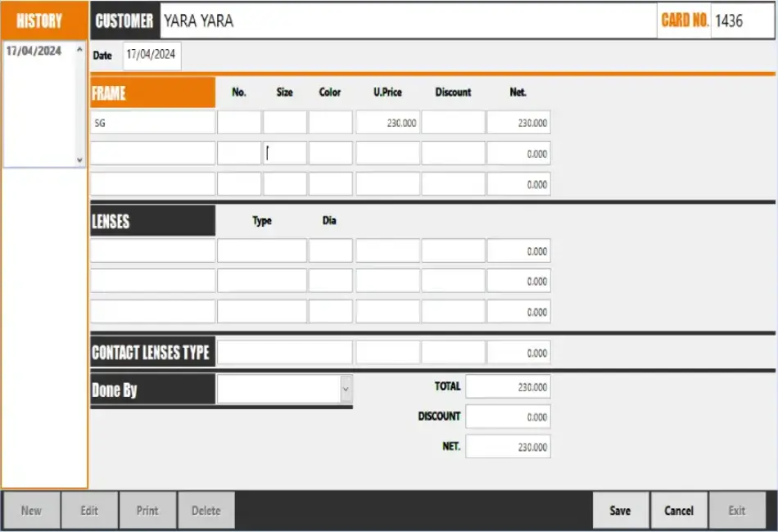Viewport: 778px width, 532px height.
Task: Click the TOTAL field
Action: (508, 387)
